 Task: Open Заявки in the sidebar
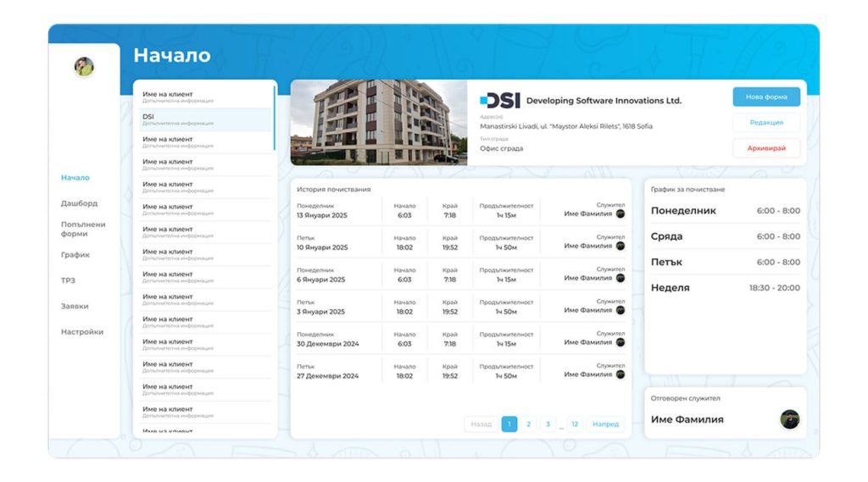[x=75, y=306]
